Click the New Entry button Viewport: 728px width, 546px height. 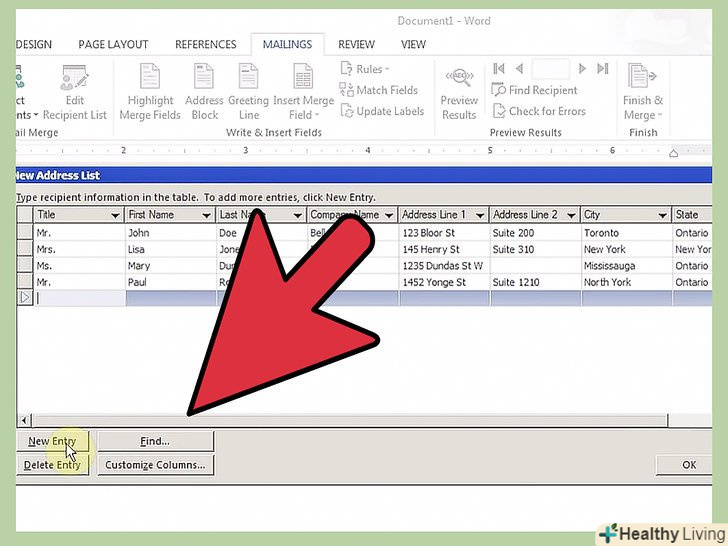click(x=53, y=441)
